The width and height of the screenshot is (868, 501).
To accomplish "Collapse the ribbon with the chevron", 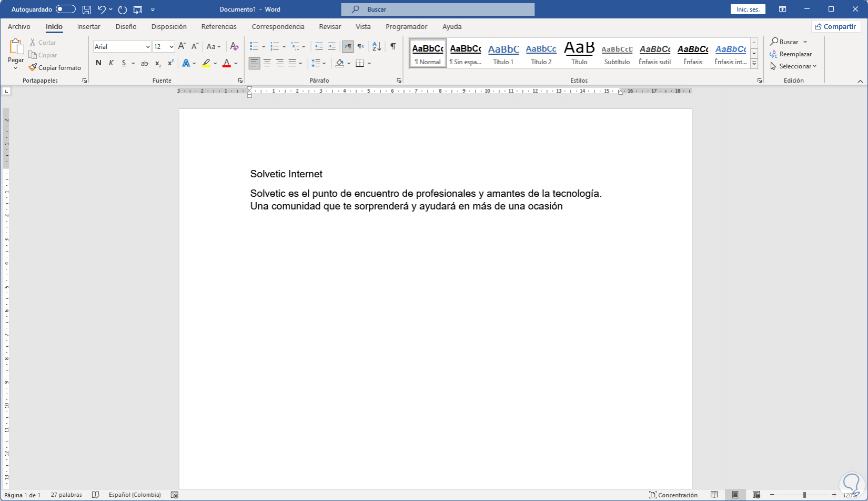I will [x=860, y=81].
